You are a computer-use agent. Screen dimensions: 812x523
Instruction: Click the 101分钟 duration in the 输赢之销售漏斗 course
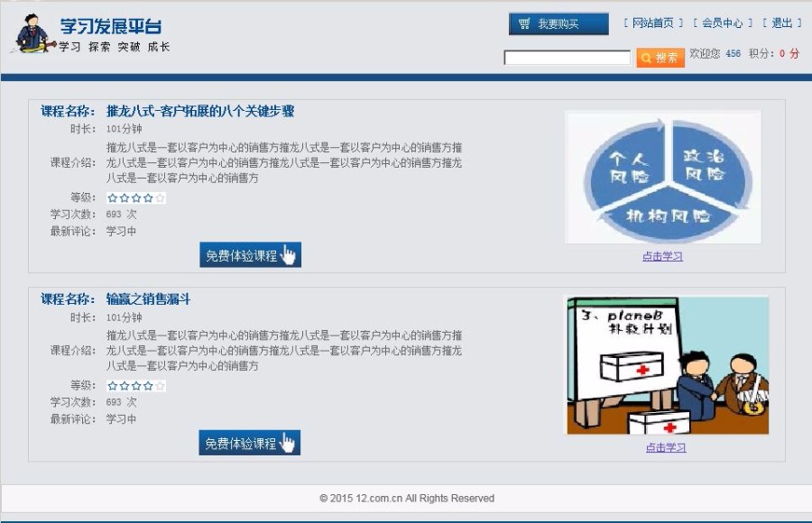[x=124, y=317]
